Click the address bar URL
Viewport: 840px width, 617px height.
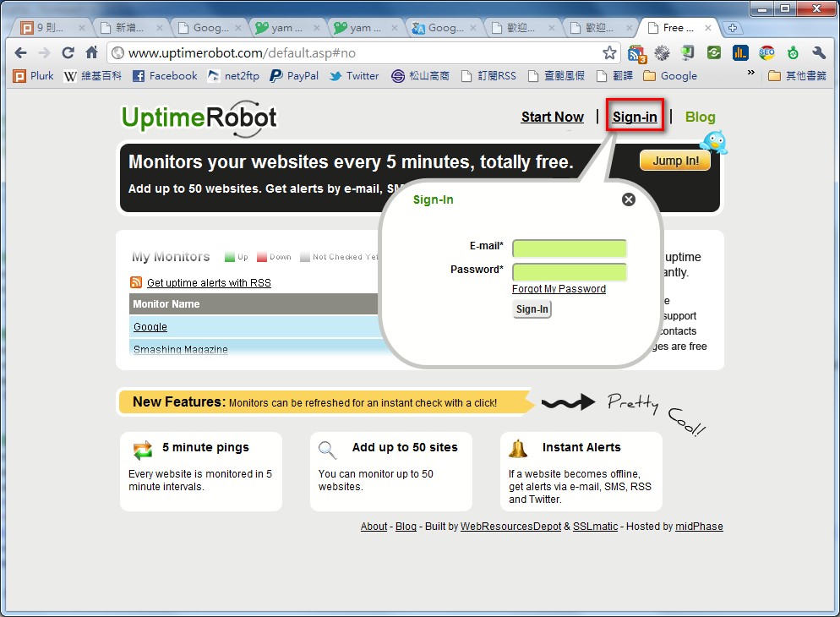[242, 53]
